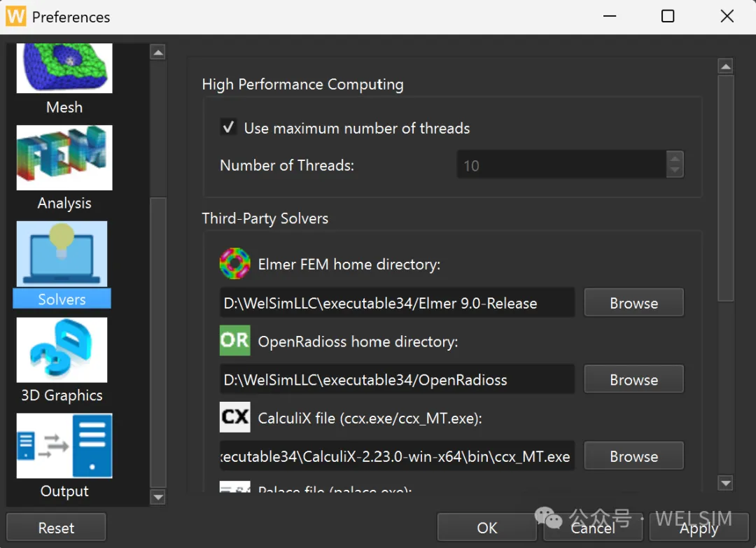Open the Mesh preferences category
The image size is (756, 548).
click(x=64, y=79)
